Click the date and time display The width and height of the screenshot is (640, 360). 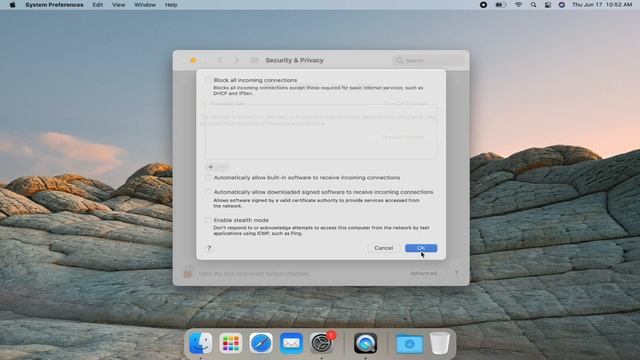(602, 5)
